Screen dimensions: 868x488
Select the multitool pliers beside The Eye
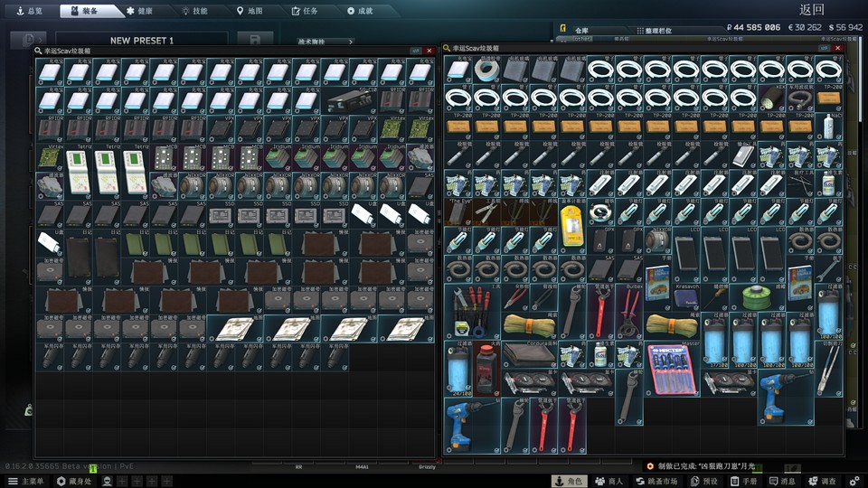(486, 212)
